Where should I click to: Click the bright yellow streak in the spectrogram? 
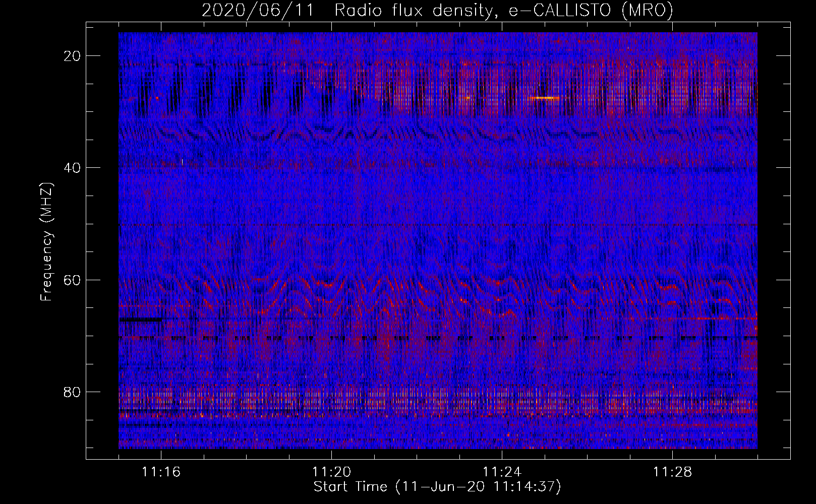(x=545, y=97)
